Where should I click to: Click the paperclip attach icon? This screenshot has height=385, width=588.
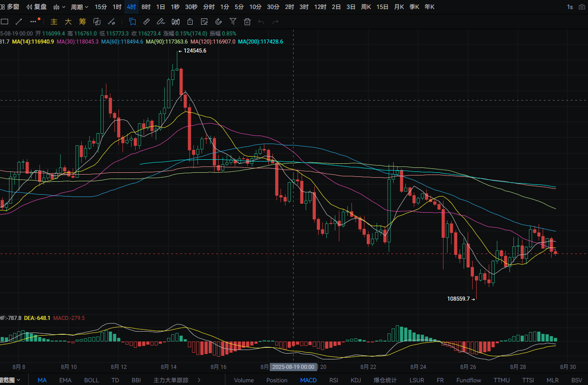219,21
